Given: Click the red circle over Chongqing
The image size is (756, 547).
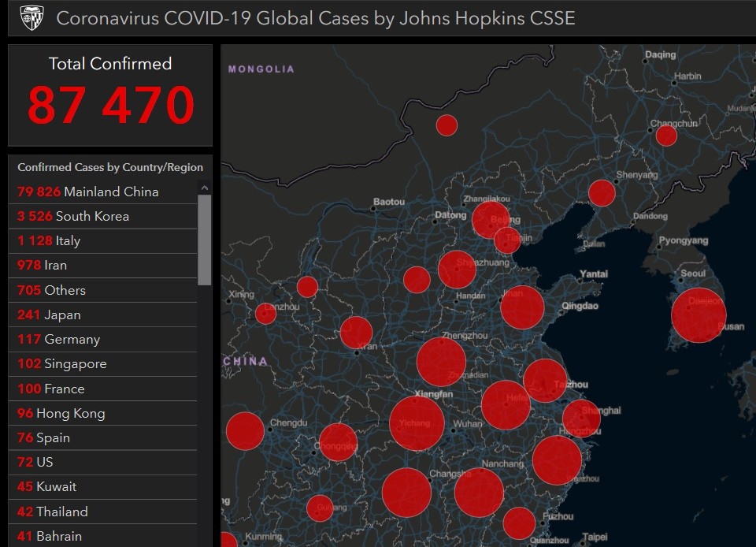Looking at the screenshot, I should click(x=338, y=442).
